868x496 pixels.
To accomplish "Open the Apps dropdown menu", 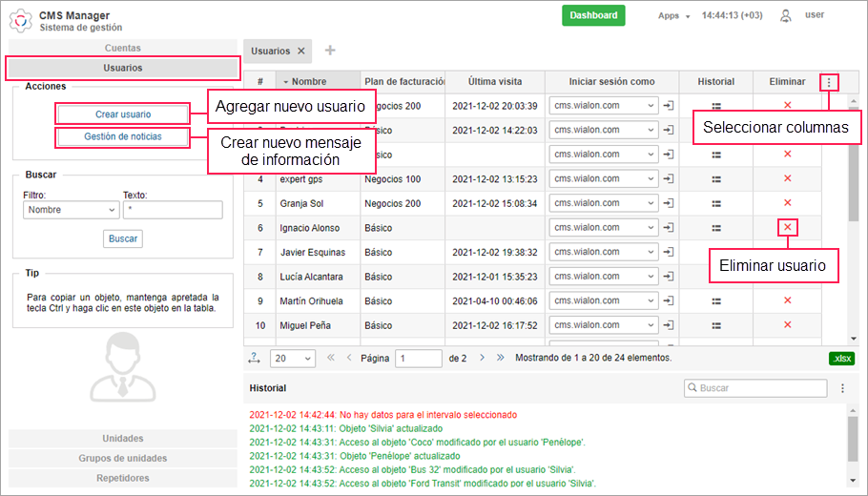I will pos(673,16).
